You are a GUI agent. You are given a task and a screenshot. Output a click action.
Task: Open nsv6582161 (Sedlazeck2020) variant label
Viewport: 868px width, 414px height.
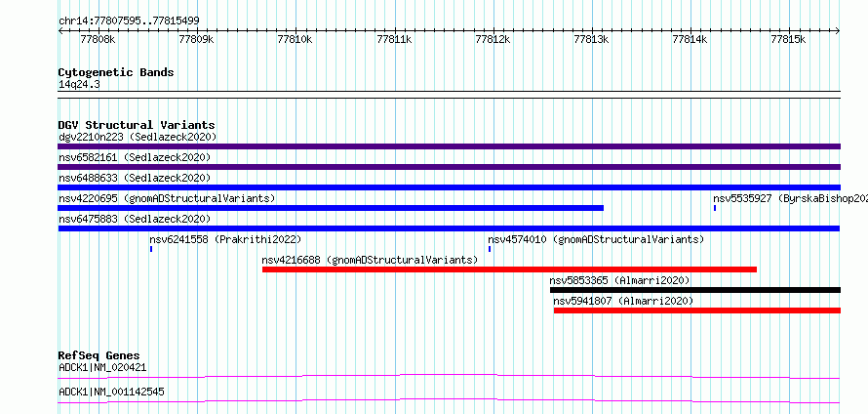coord(135,157)
